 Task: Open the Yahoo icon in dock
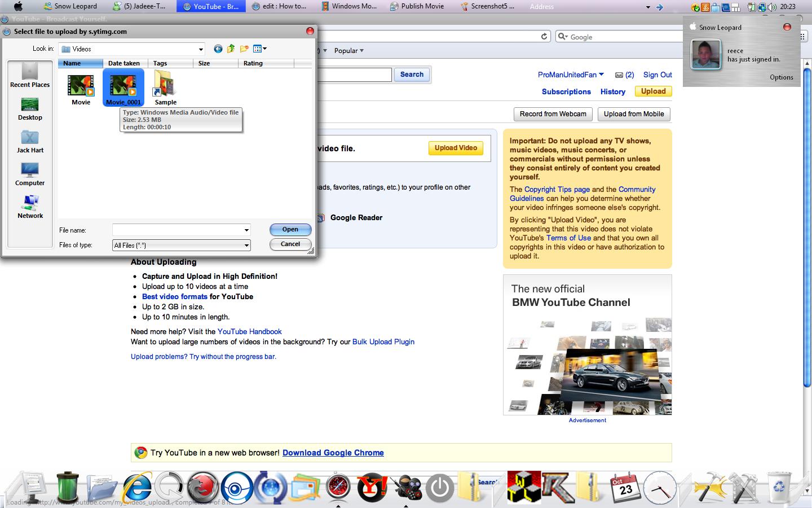tap(372, 487)
